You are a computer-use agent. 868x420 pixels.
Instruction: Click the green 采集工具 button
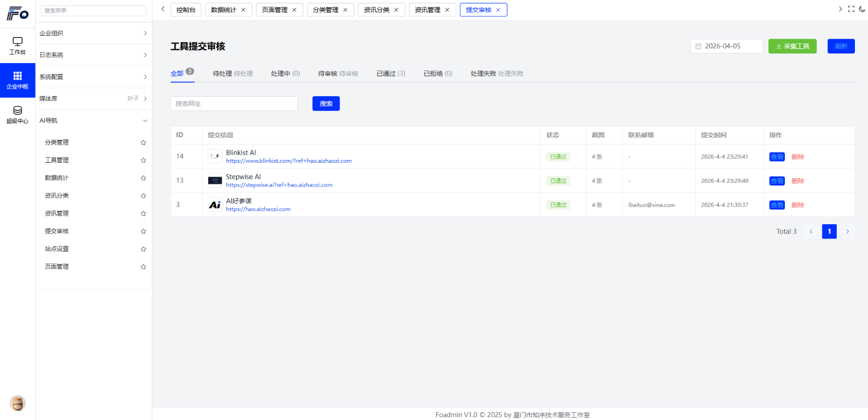[792, 46]
